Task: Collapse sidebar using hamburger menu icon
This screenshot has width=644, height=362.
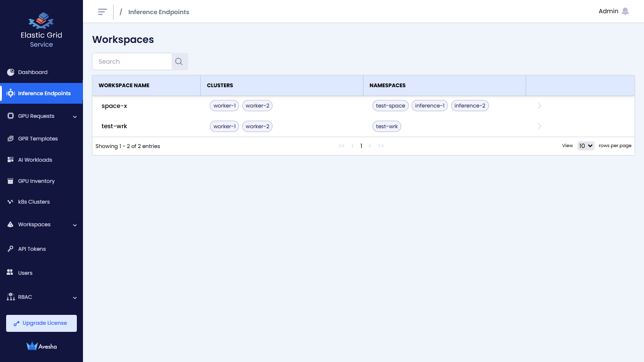Action: pos(102,12)
